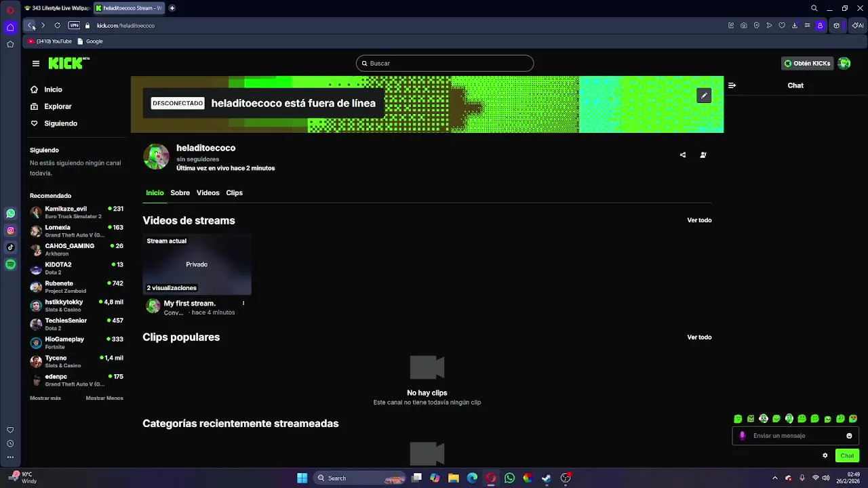Open video options for My first stream

243,304
